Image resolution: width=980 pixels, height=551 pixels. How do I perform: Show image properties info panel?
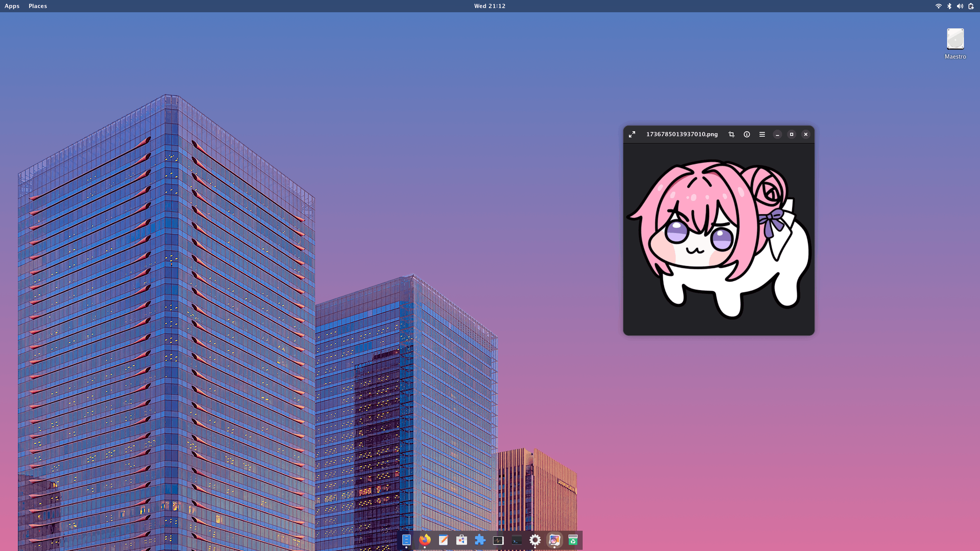pyautogui.click(x=746, y=134)
